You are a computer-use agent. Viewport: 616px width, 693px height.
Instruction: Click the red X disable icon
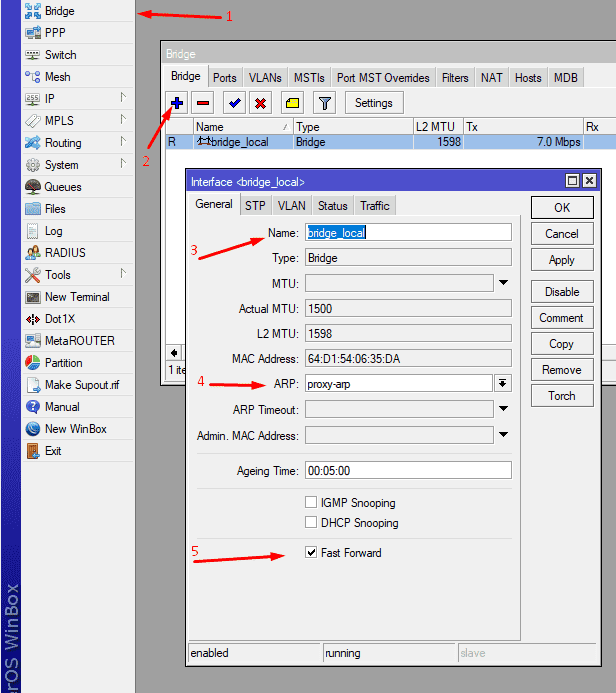click(260, 102)
